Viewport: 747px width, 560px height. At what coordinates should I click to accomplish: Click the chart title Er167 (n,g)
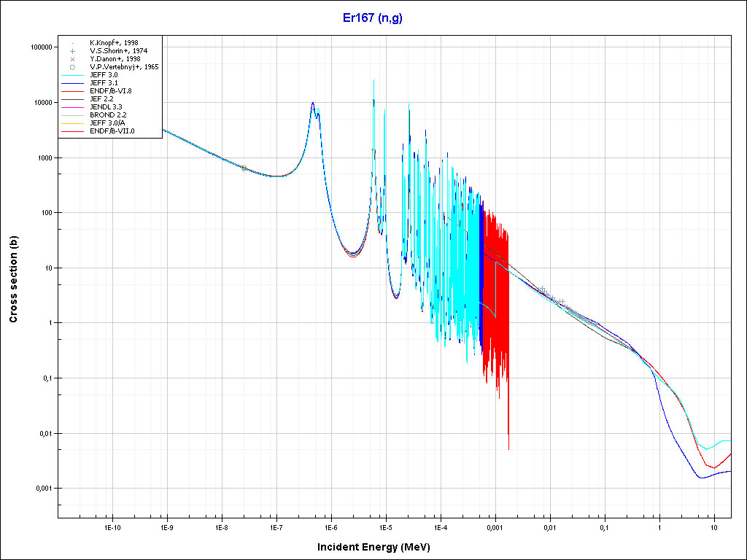click(373, 17)
